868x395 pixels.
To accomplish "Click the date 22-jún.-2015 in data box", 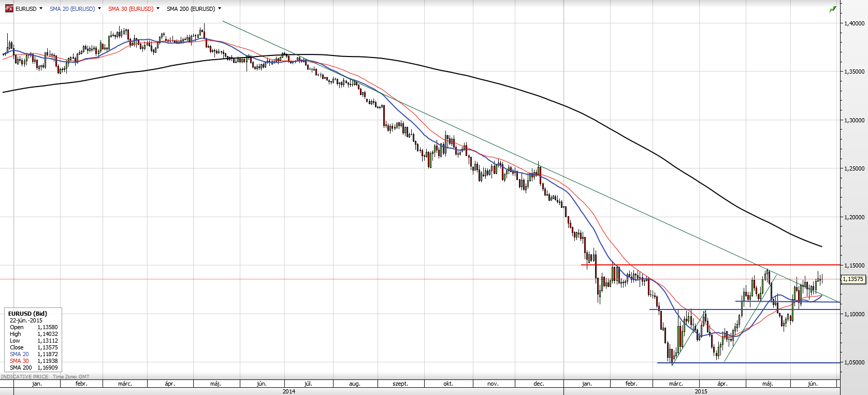I will click(x=26, y=320).
